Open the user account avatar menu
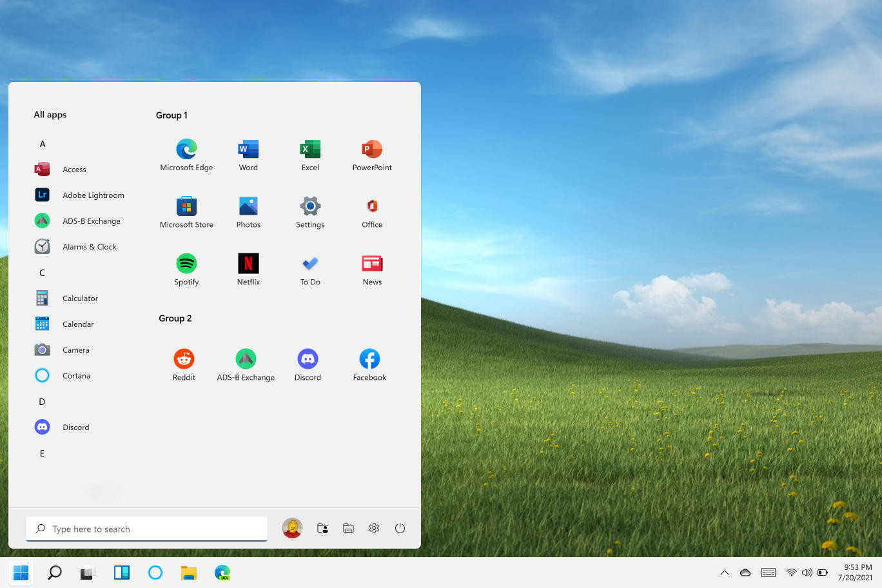882x588 pixels. [x=292, y=528]
